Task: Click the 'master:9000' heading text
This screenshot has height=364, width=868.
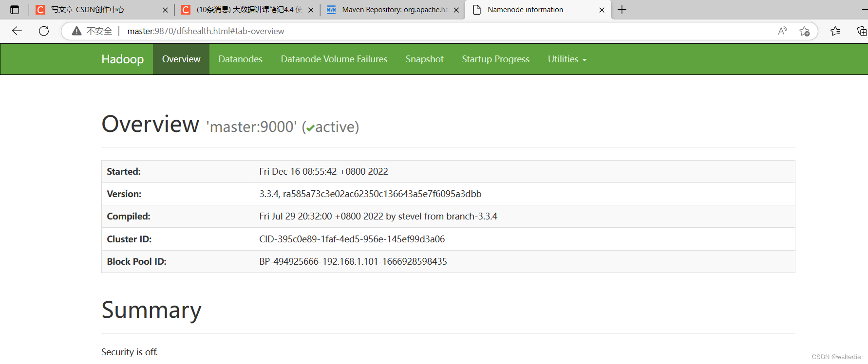Action: click(251, 127)
